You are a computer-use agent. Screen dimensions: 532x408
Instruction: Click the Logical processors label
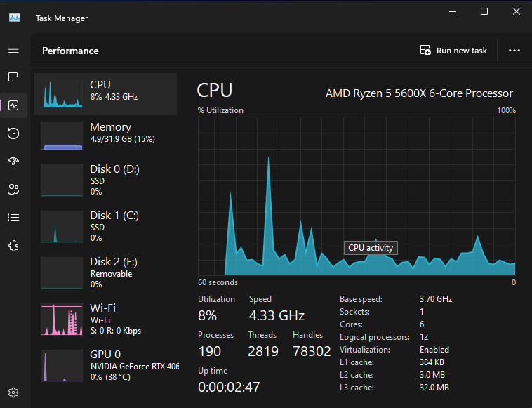click(x=375, y=337)
